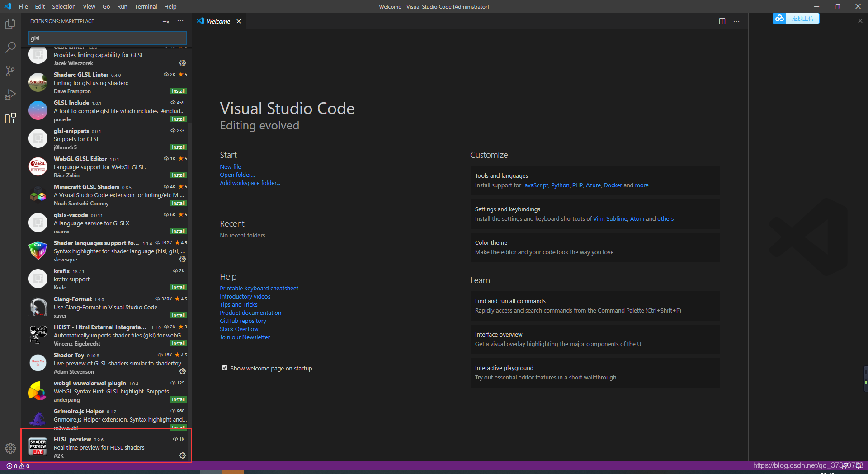868x474 pixels.
Task: Click errors and warnings status bar indicator
Action: 18,466
